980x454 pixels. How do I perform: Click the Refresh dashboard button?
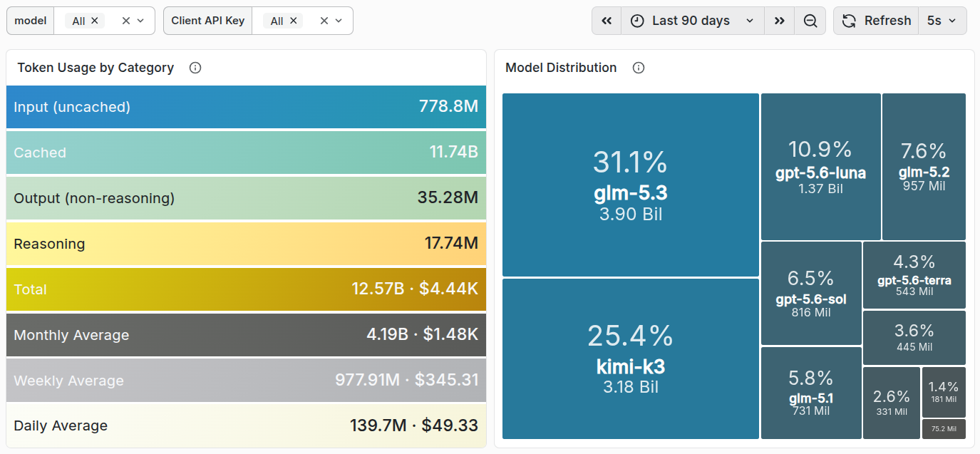(876, 21)
